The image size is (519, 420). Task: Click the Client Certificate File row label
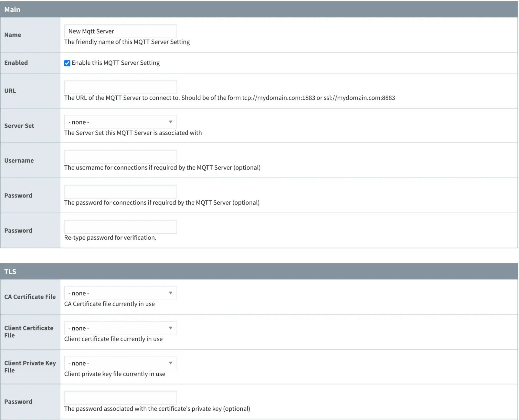click(29, 332)
